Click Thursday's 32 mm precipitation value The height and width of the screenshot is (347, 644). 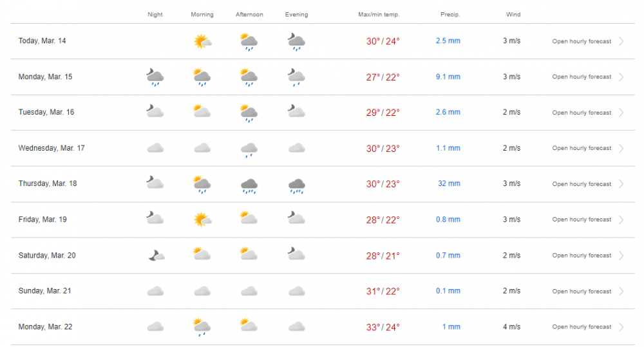[x=449, y=183]
